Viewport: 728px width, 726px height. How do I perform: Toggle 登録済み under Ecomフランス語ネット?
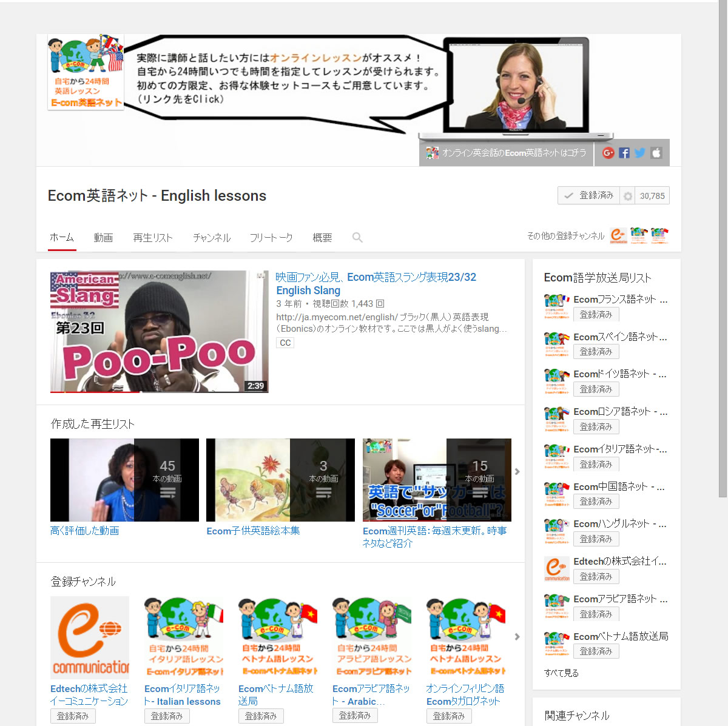tap(596, 315)
